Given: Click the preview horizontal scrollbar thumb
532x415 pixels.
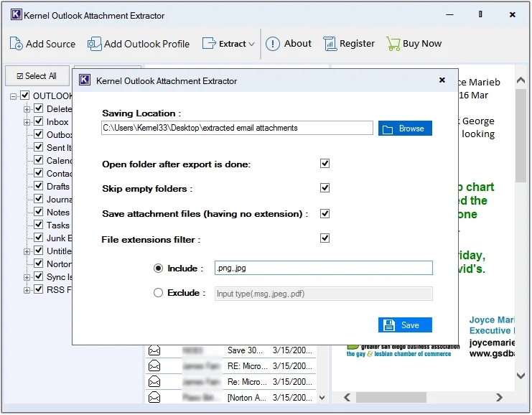Looking at the screenshot, I should click(391, 397).
